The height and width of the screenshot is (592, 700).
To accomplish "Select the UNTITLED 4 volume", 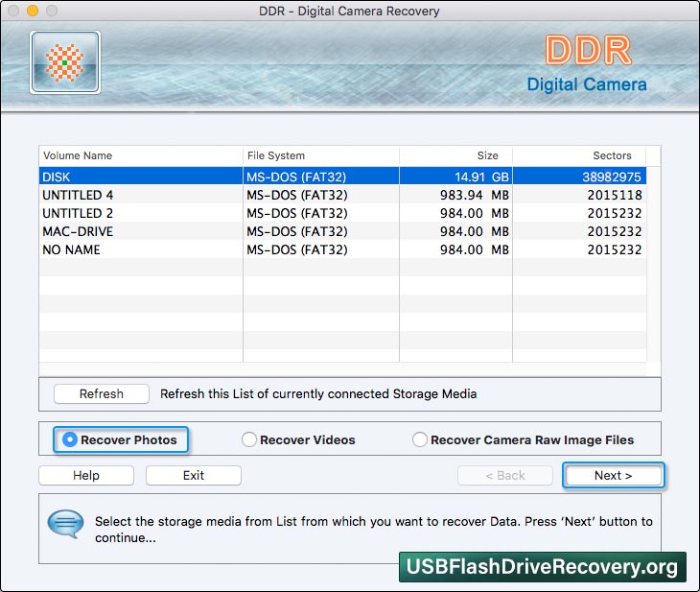I will pos(342,195).
